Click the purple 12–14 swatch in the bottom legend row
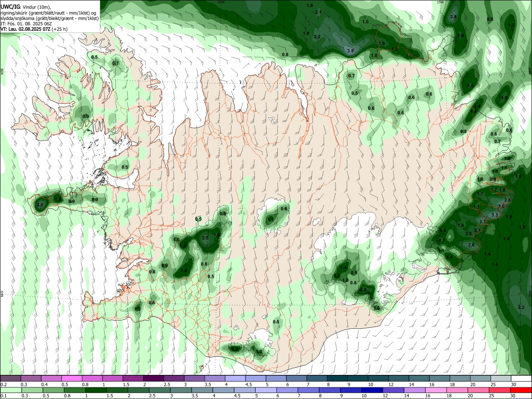This screenshot has height=399, width=532. tap(394, 390)
